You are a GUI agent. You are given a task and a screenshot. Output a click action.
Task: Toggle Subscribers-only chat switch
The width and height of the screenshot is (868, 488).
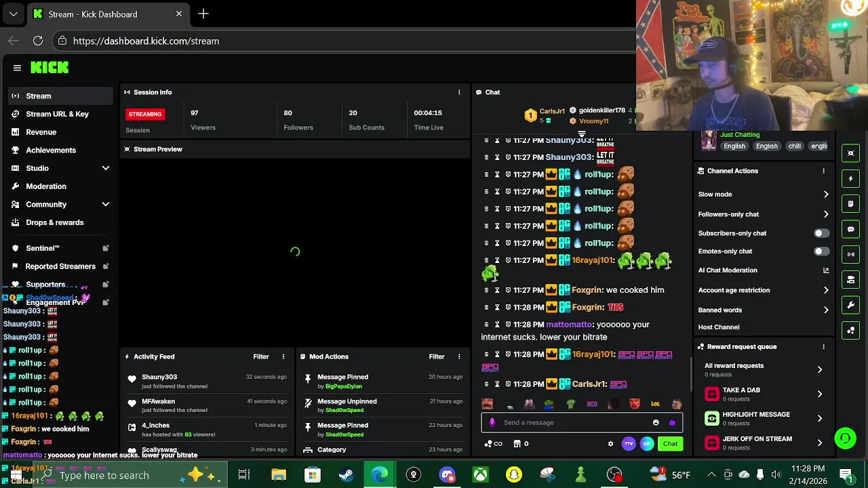pyautogui.click(x=821, y=233)
